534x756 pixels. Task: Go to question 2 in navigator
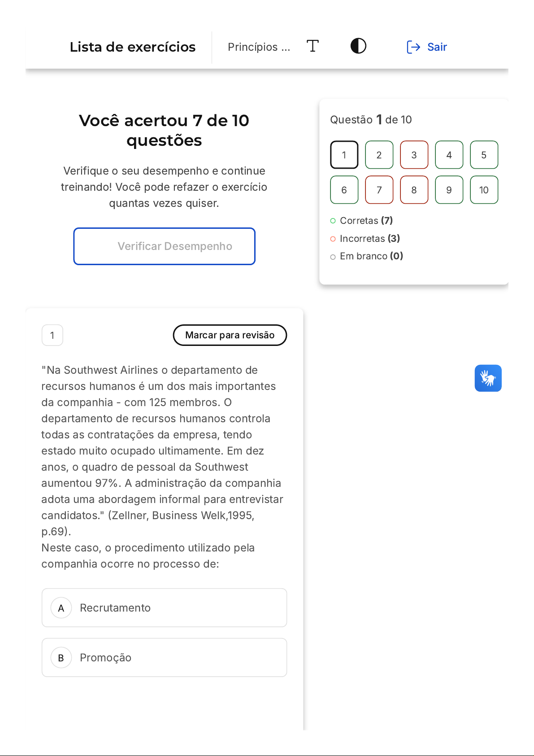[x=379, y=155]
